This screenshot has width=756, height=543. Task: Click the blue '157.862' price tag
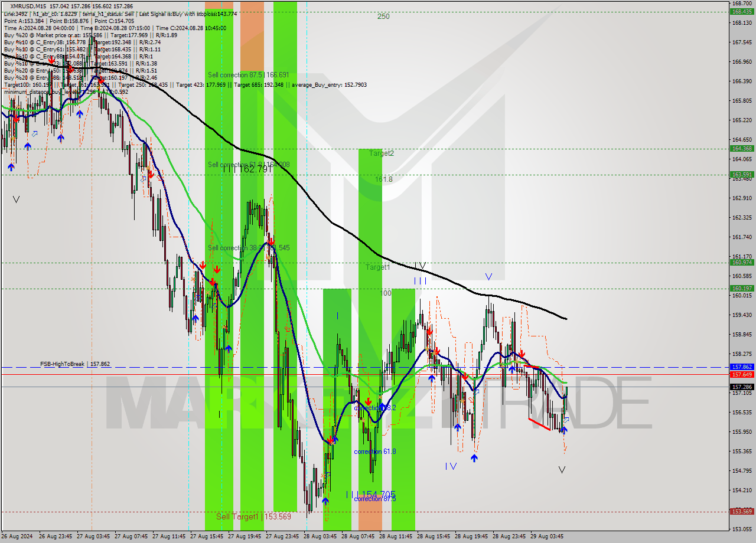click(x=742, y=367)
